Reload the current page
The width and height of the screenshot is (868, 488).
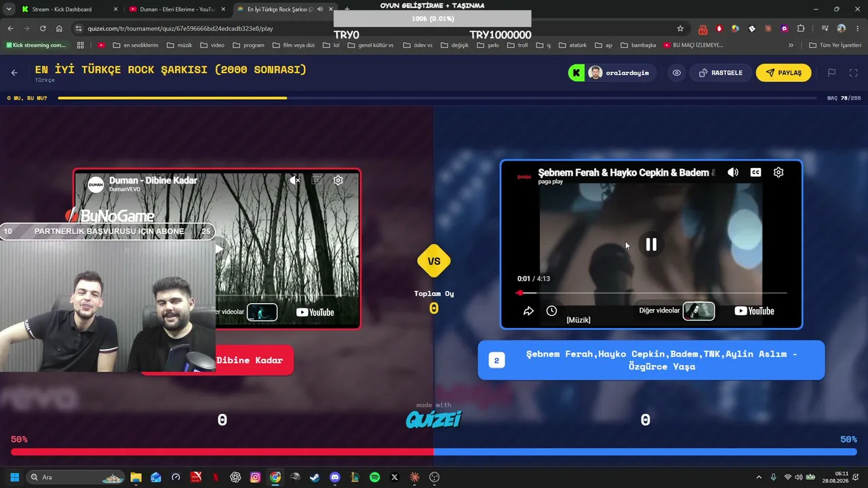[x=43, y=28]
